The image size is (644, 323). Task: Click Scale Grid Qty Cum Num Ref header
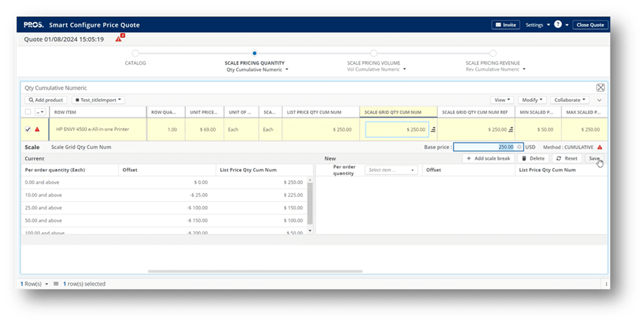476,112
